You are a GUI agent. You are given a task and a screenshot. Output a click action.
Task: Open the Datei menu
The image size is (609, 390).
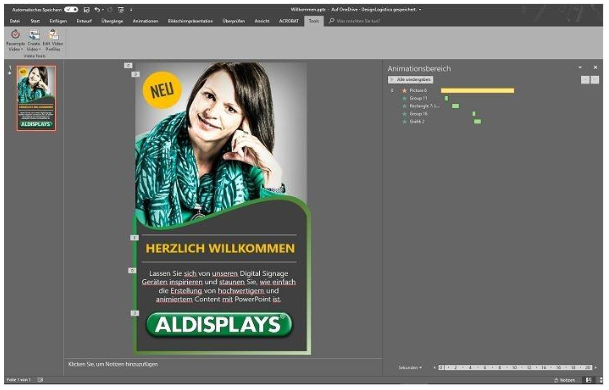(15, 21)
